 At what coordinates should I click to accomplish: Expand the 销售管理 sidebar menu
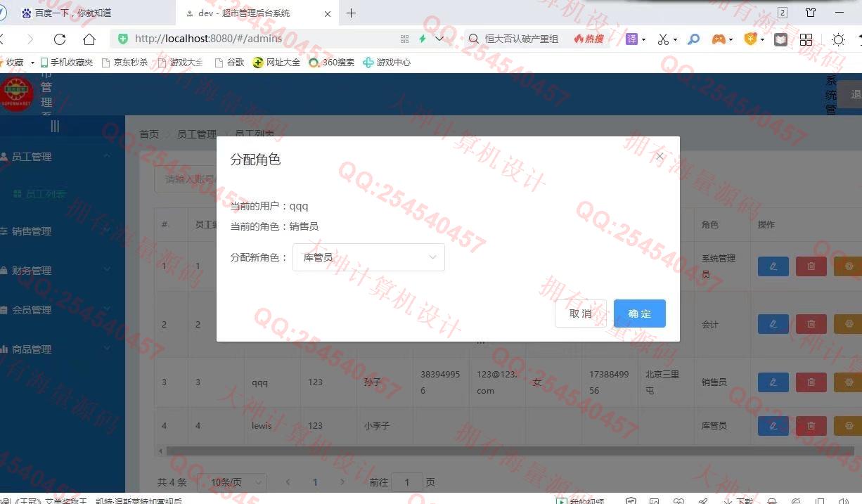63,231
